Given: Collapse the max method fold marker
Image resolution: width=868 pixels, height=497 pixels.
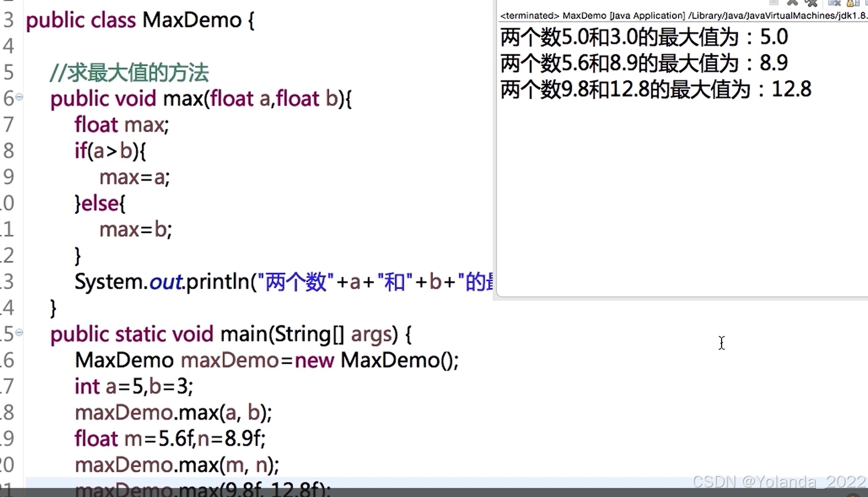Looking at the screenshot, I should 19,97.
